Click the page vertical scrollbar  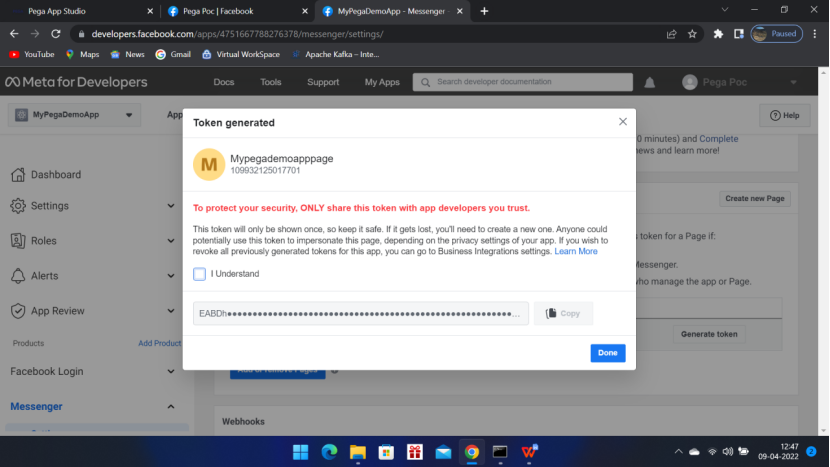(x=823, y=252)
